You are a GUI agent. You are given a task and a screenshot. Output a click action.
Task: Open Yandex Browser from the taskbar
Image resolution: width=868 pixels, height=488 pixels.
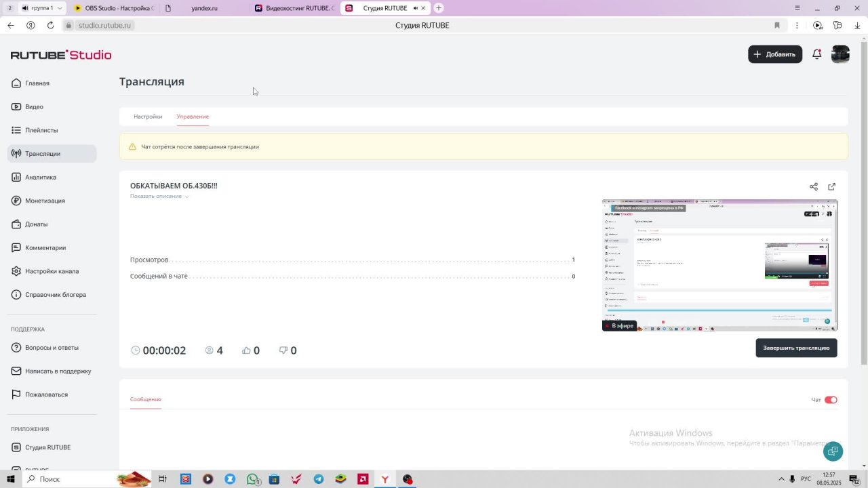coord(384,479)
